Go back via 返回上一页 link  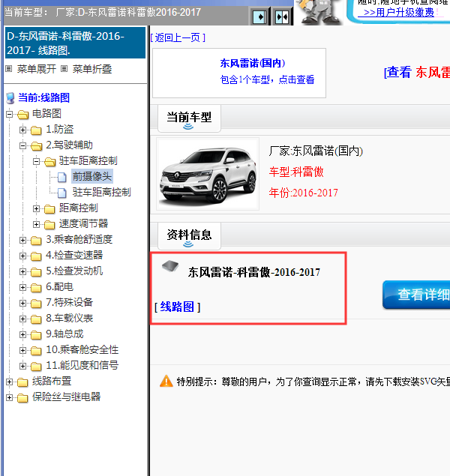click(x=178, y=37)
